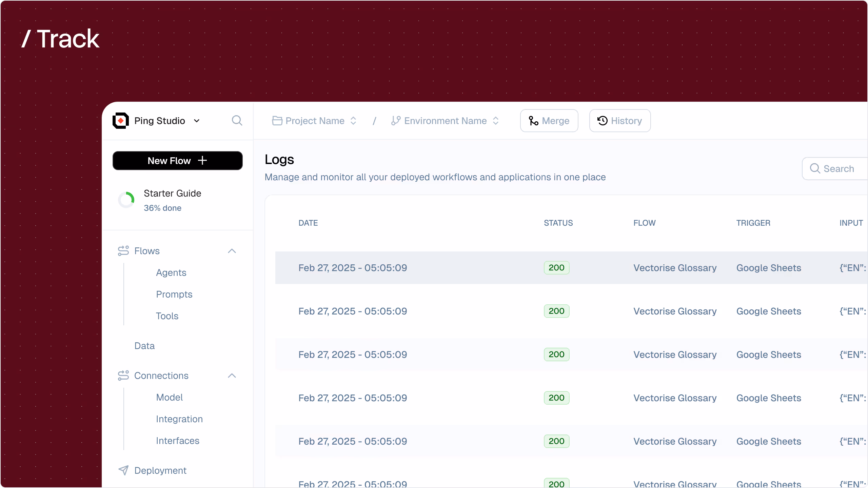
Task: Sort by the DATE column header
Action: pos(308,223)
